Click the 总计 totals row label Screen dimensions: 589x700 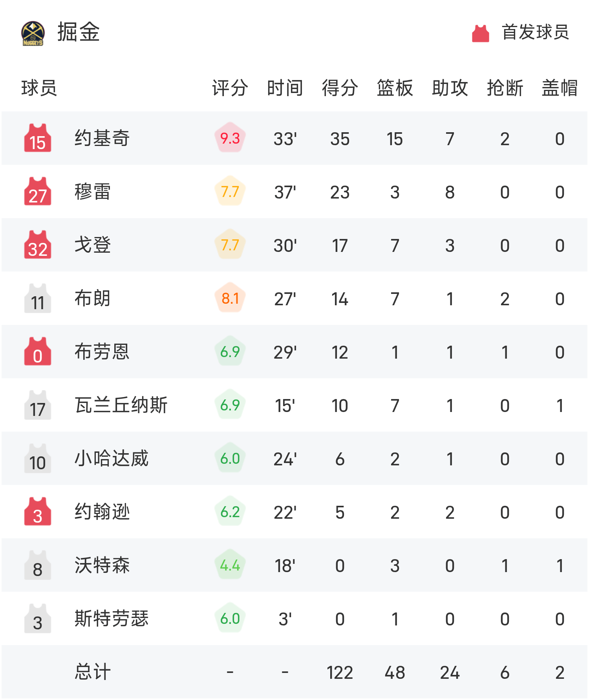coord(93,672)
